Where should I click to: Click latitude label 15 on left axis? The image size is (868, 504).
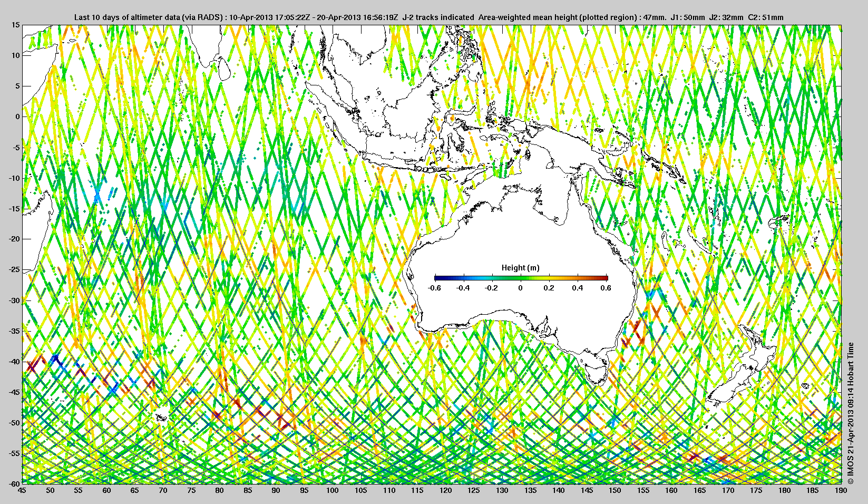[16, 25]
